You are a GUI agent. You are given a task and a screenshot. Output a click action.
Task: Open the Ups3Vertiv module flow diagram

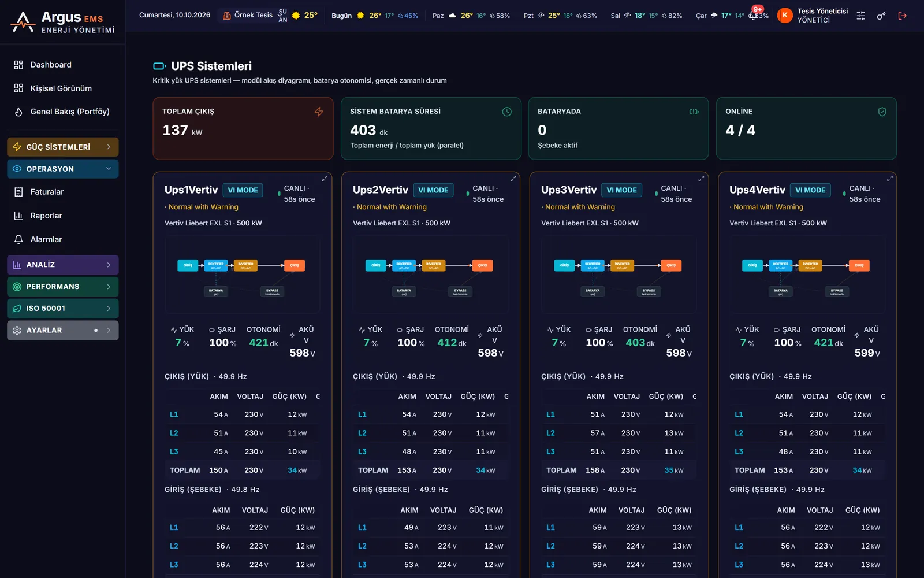[619, 275]
